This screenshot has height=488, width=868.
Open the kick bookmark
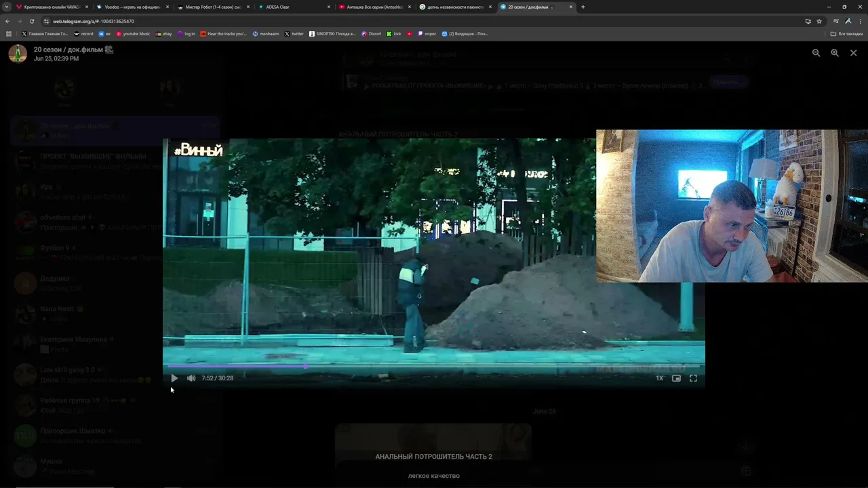pyautogui.click(x=394, y=34)
